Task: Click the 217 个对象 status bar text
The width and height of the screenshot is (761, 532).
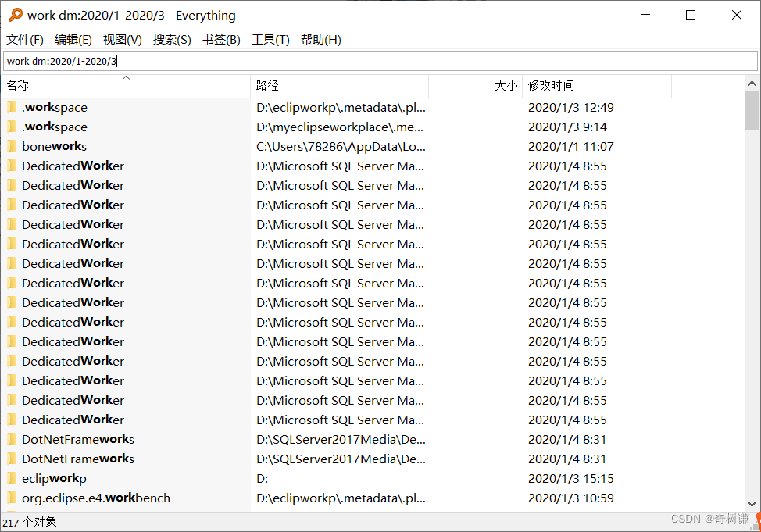Action: coord(30,523)
